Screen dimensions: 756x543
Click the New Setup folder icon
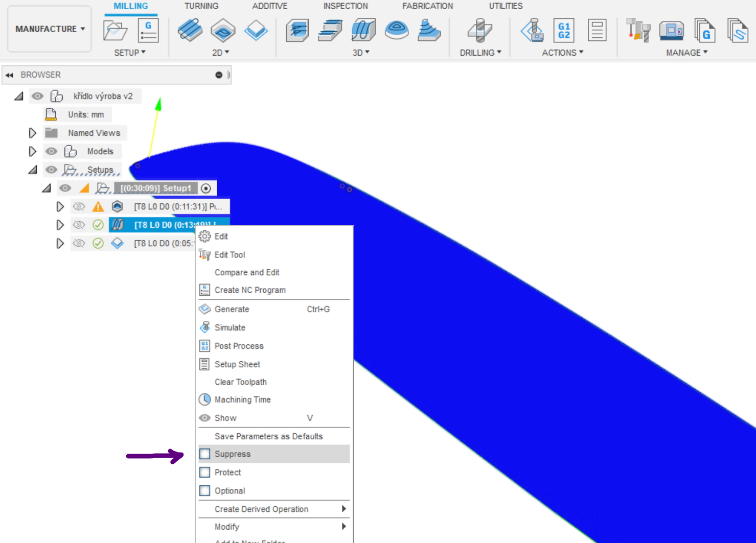pos(115,31)
